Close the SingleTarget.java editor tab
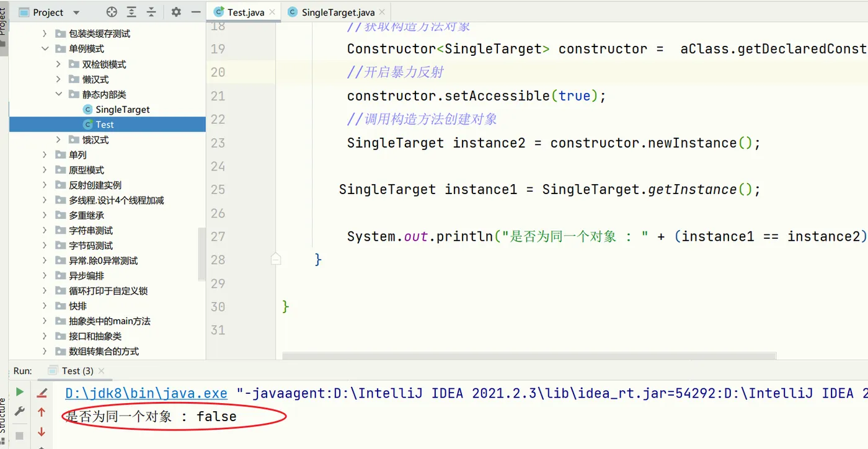 tap(381, 12)
